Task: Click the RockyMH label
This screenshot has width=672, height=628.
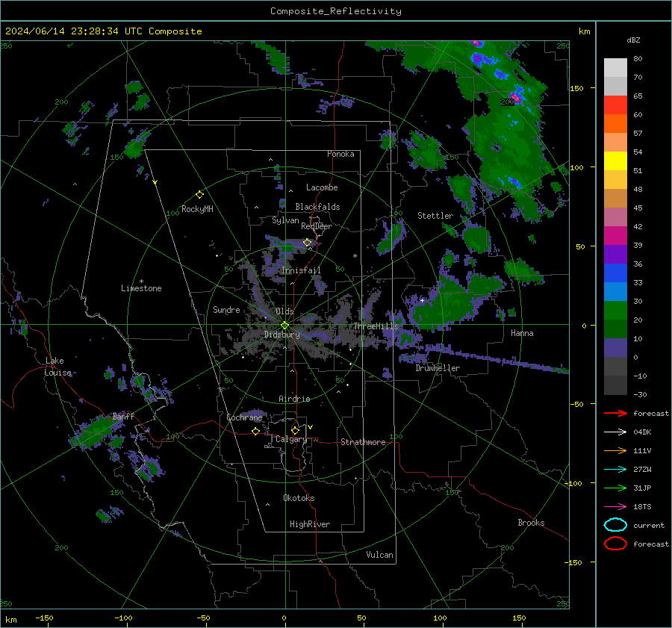Action: point(197,209)
